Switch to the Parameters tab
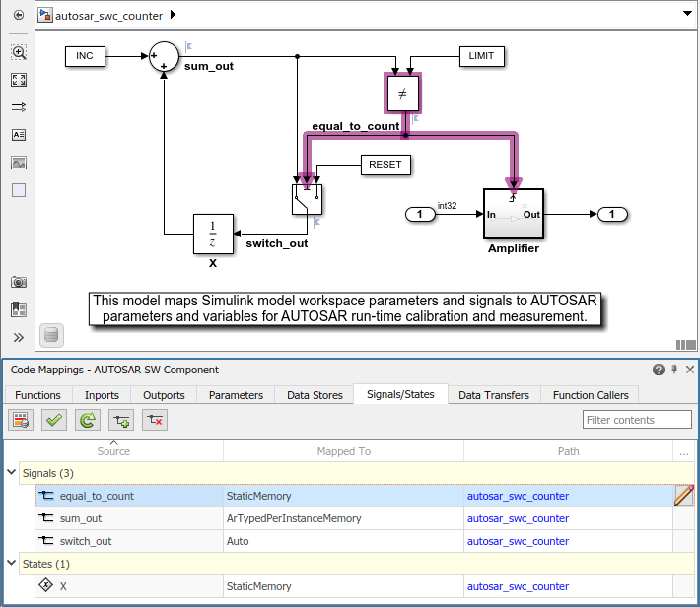 (236, 395)
